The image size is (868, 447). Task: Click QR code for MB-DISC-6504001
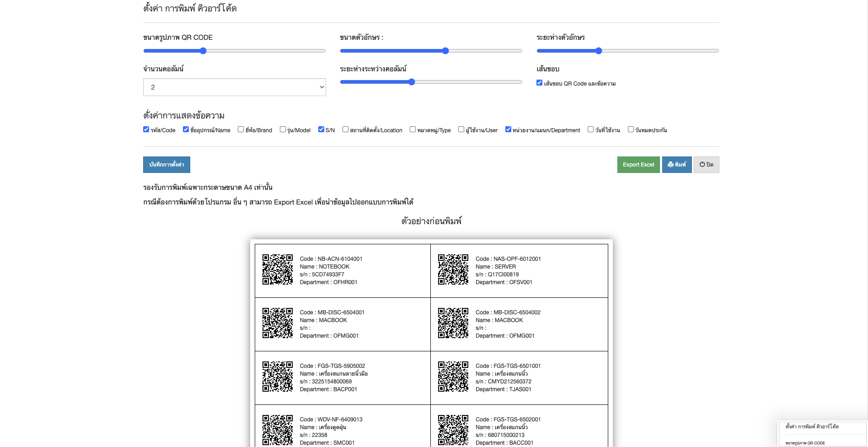278,323
